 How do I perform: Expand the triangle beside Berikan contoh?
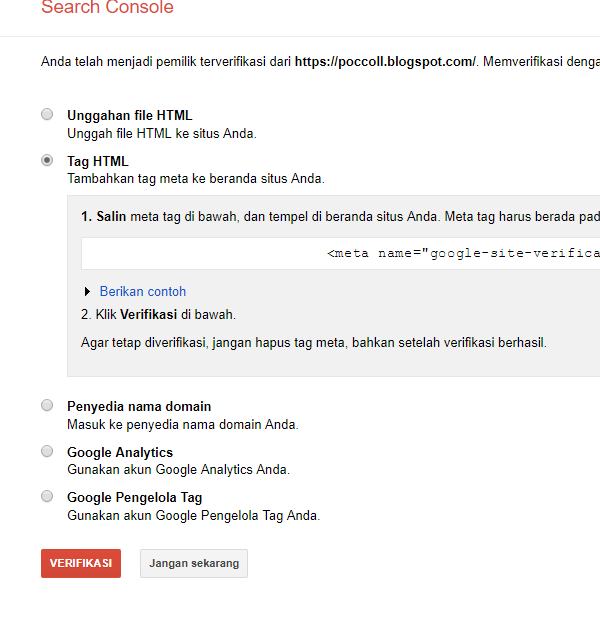click(x=88, y=292)
